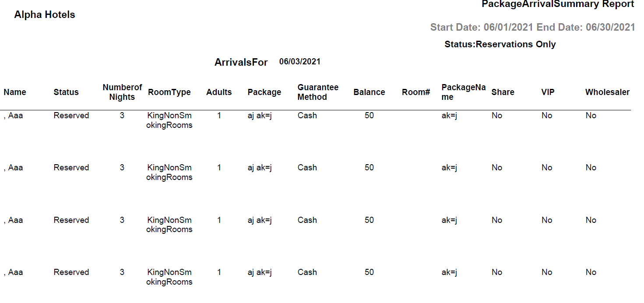Click the Name column header
Image resolution: width=644 pixels, height=303 pixels.
click(x=15, y=92)
